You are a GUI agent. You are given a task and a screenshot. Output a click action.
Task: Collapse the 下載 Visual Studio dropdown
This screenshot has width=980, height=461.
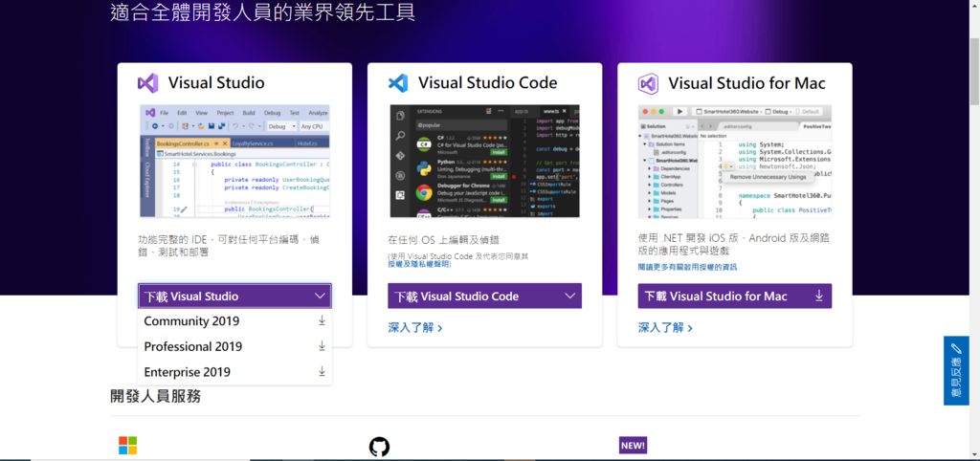tap(235, 296)
